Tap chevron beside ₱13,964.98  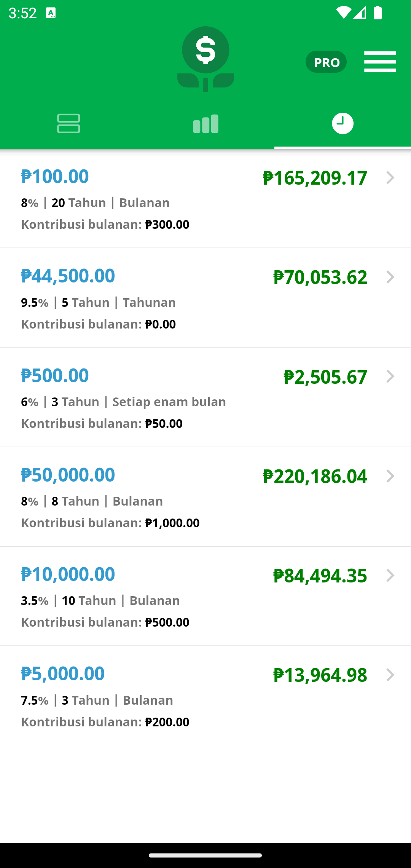pyautogui.click(x=390, y=675)
